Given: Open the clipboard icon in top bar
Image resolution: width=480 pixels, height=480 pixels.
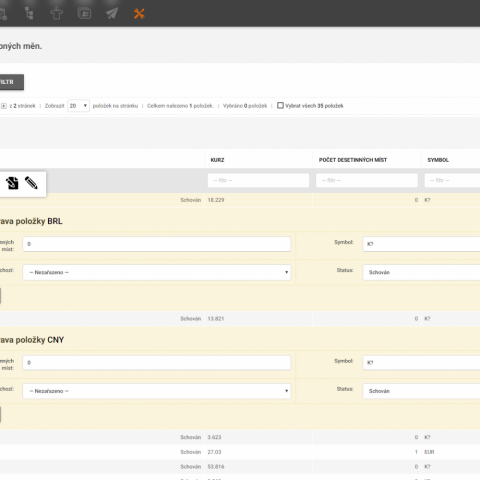Looking at the screenshot, I should 3,14.
